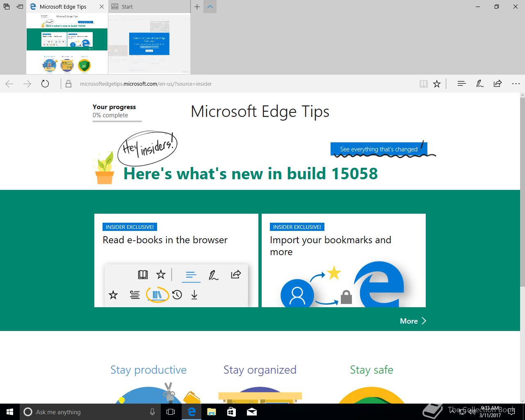
Task: Set these tabs aside
Action: click(20, 7)
